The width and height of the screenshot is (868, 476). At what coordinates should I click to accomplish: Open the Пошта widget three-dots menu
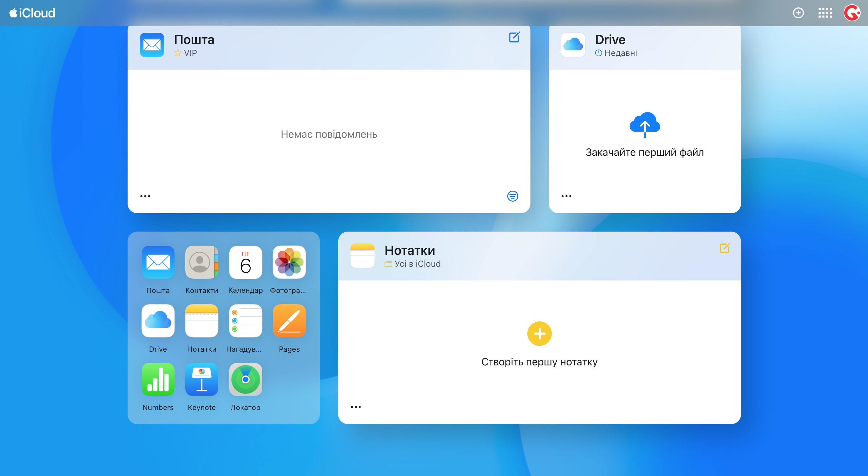pyautogui.click(x=145, y=196)
